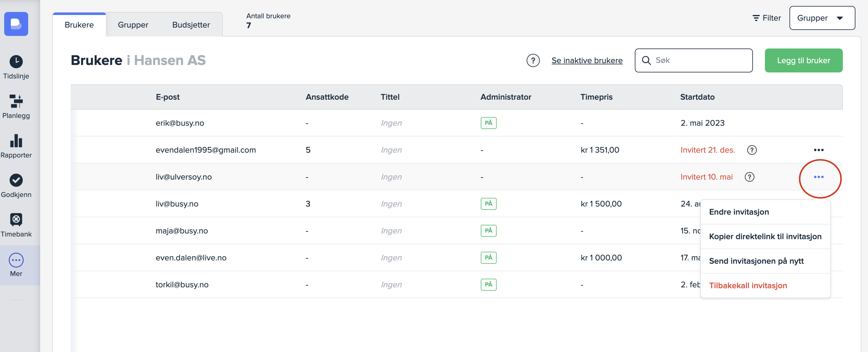The width and height of the screenshot is (868, 352).
Task: Open the Godkjenn checkmark icon
Action: pos(16,180)
